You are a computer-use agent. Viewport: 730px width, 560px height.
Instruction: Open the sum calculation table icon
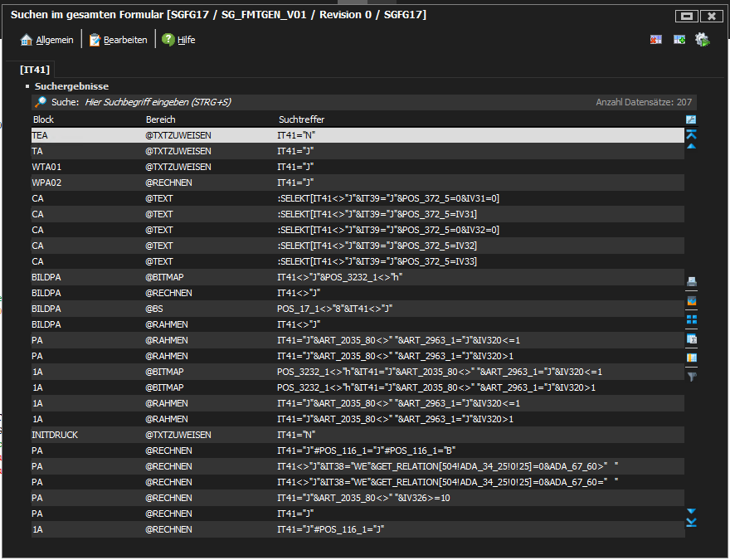click(x=691, y=338)
